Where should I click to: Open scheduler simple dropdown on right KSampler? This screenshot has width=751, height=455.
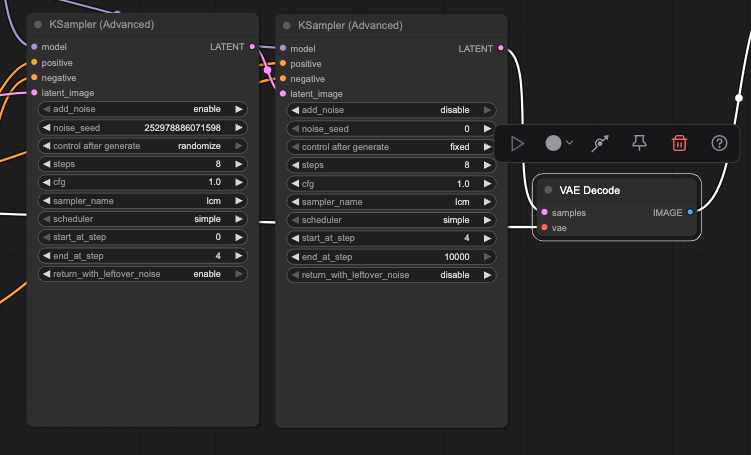coord(391,220)
